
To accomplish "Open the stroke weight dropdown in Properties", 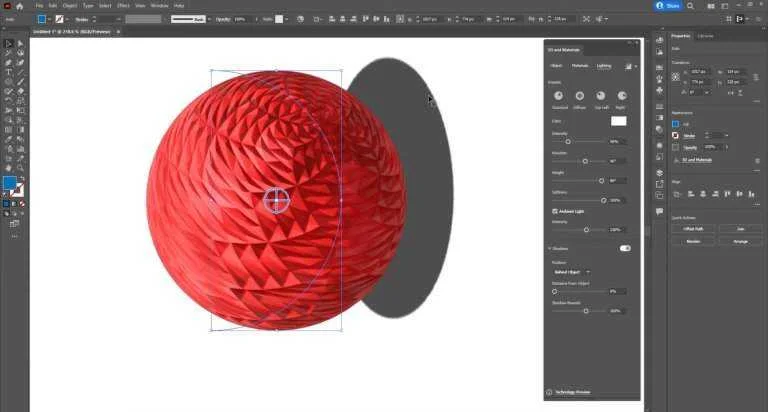I will click(726, 136).
